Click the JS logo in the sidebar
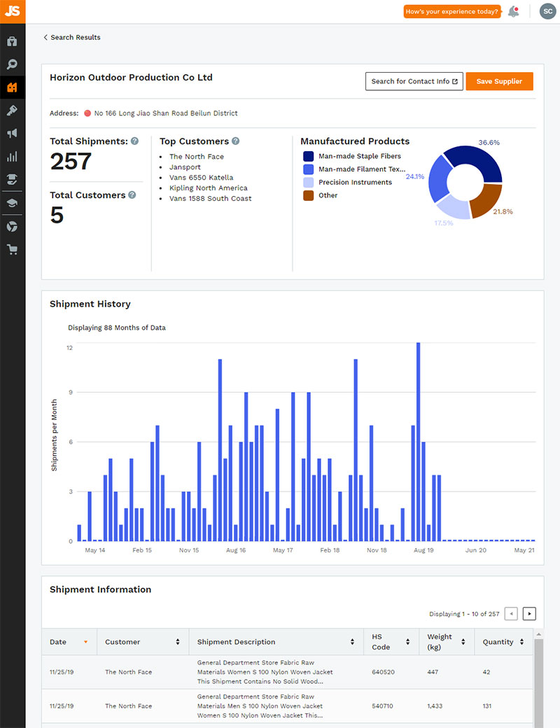The image size is (560, 728). (x=13, y=11)
